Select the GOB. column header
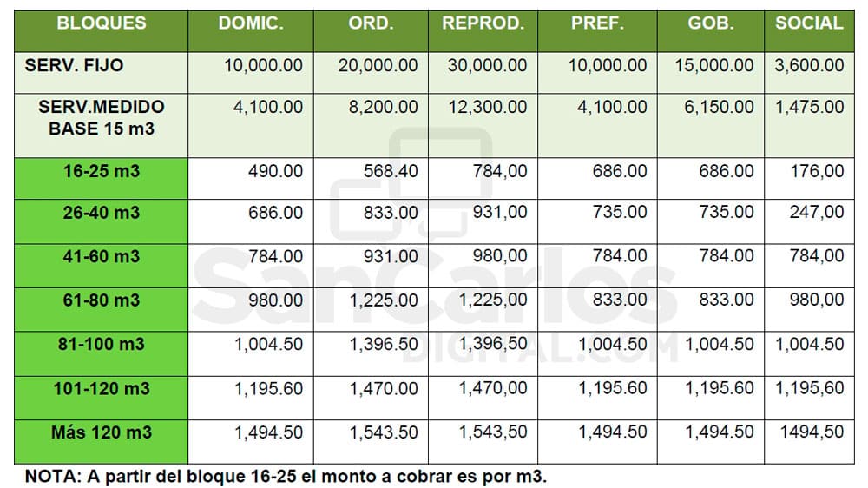The height and width of the screenshot is (488, 868). tap(711, 31)
